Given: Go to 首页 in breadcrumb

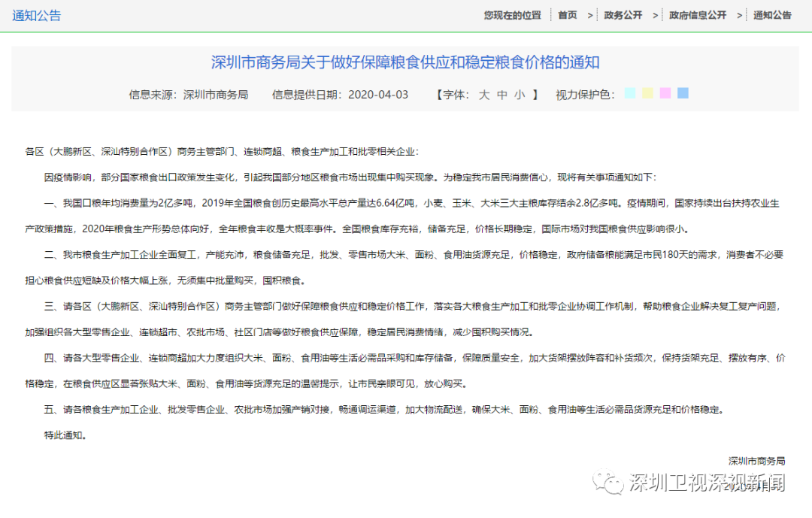Looking at the screenshot, I should point(568,15).
